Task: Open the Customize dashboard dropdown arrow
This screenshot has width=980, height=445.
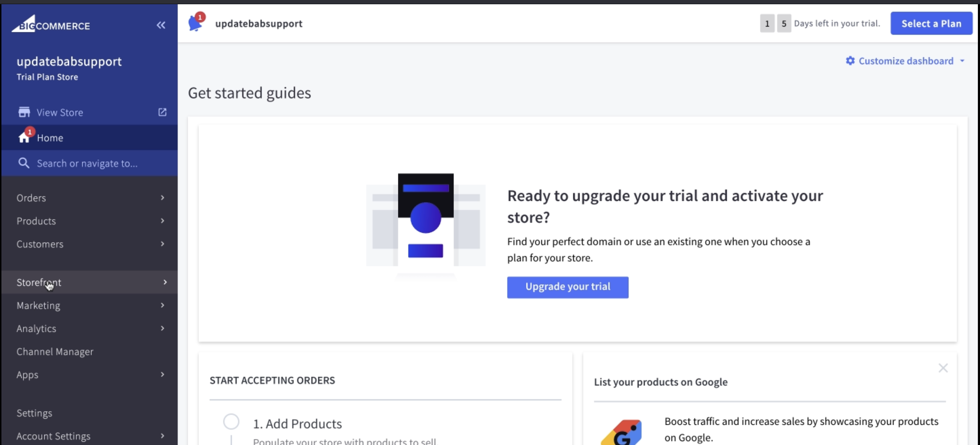Action: (x=962, y=61)
